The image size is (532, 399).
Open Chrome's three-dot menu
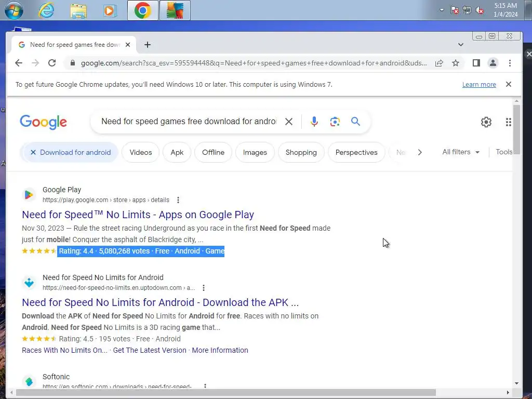coord(510,63)
